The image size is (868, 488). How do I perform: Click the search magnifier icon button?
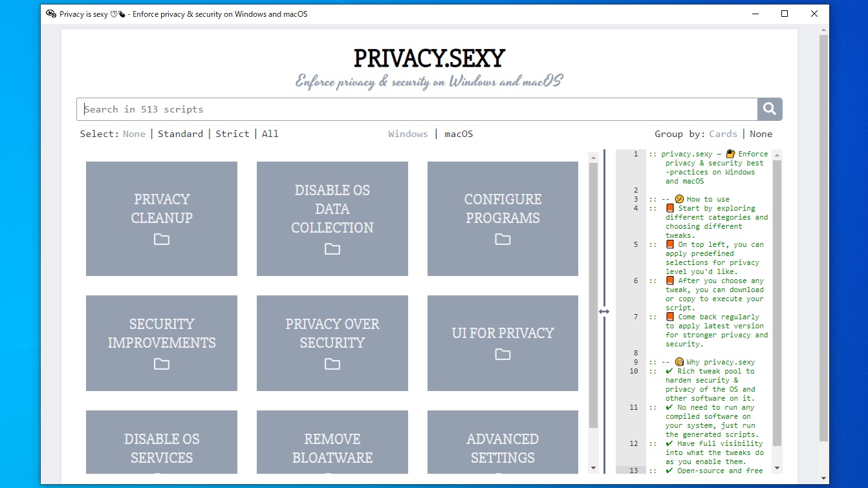click(x=770, y=109)
